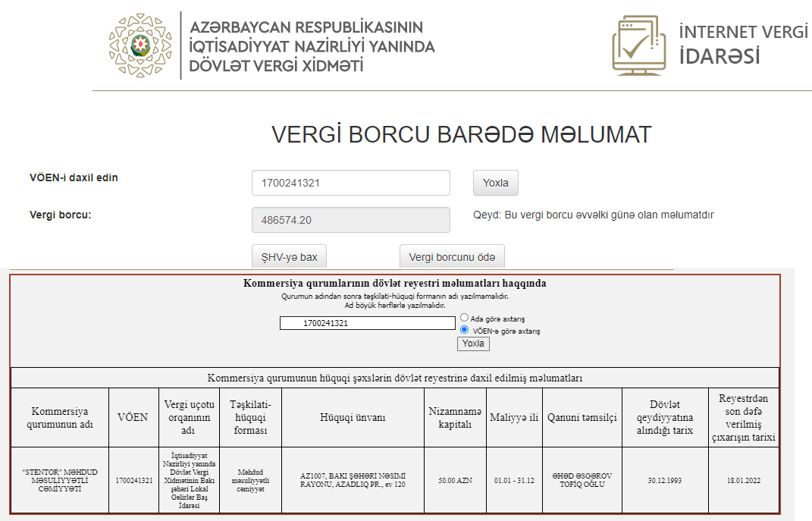Image resolution: width=812 pixels, height=521 pixels.
Task: Click the Yoxla button in the registry search
Action: pyautogui.click(x=473, y=344)
